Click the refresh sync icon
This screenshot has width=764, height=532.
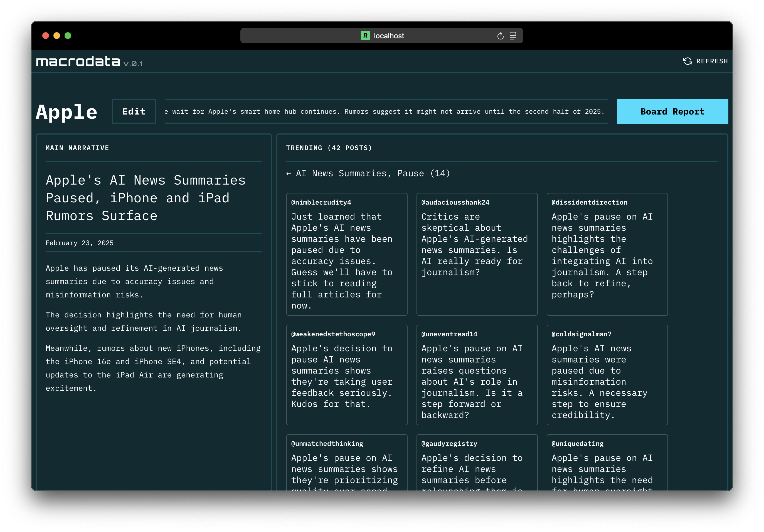click(687, 61)
